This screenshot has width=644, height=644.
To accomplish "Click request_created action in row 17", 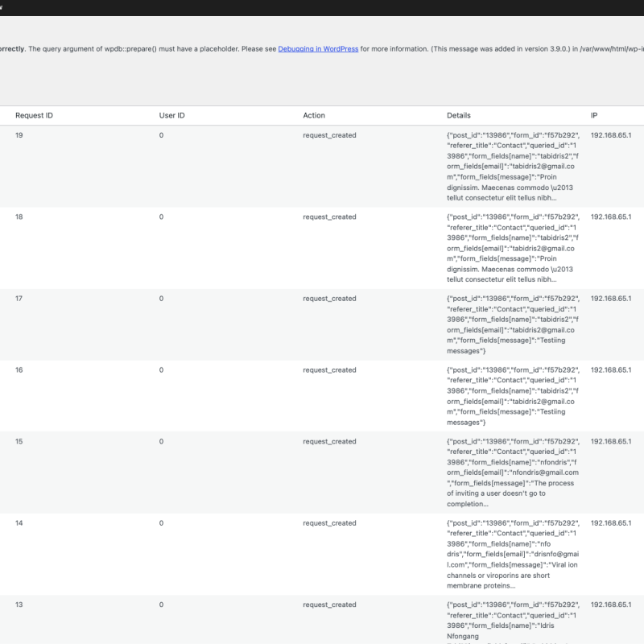I will (329, 299).
